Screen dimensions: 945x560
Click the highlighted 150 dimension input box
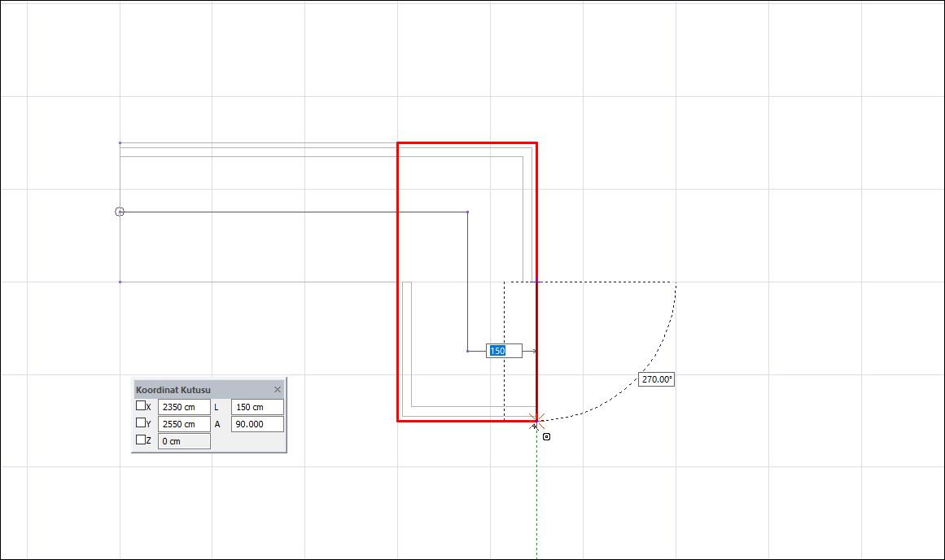tap(504, 351)
